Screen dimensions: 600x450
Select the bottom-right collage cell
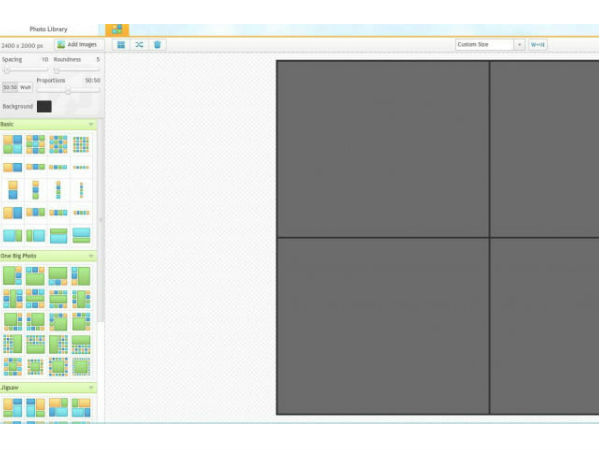point(545,326)
